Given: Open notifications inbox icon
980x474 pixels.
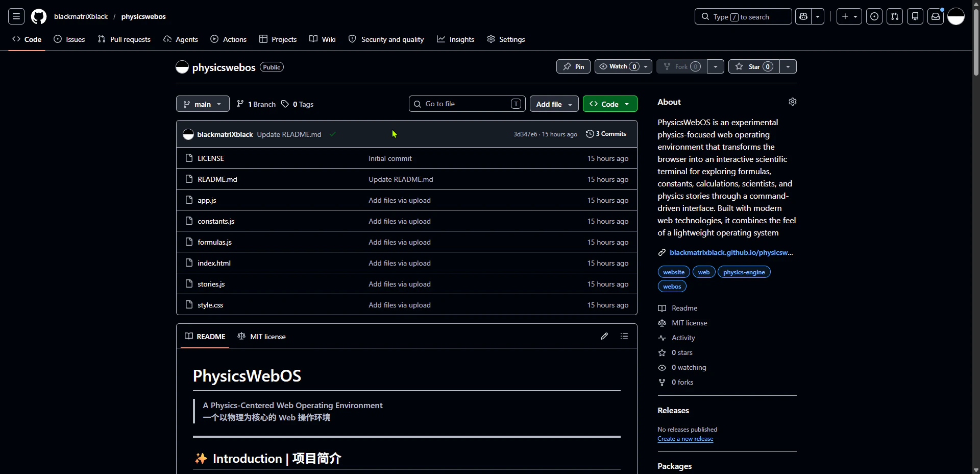Looking at the screenshot, I should point(936,16).
